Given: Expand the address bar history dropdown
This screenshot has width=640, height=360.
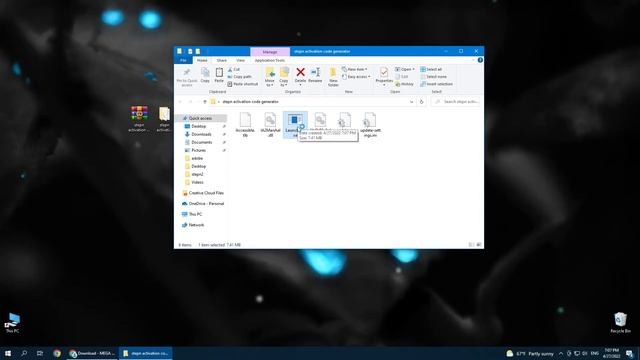Looking at the screenshot, I should coord(411,102).
